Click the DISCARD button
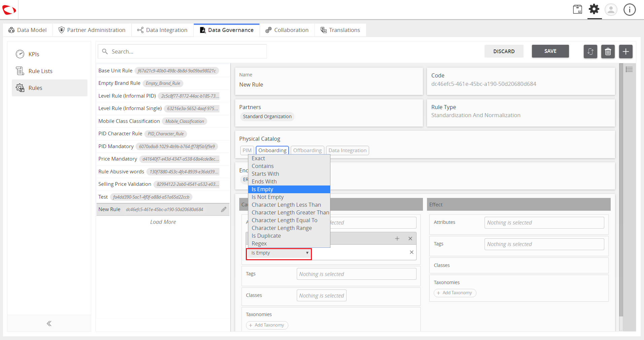This screenshot has height=340, width=644. coord(504,51)
